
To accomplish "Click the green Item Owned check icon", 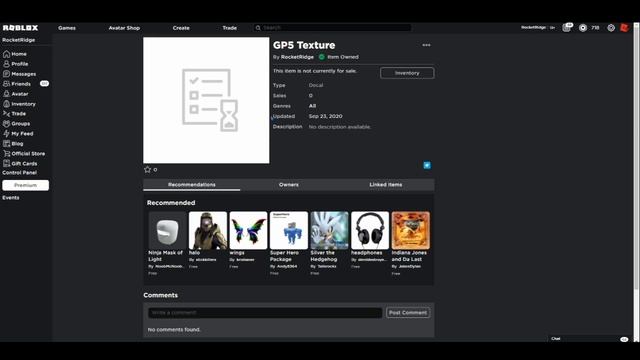I will point(322,57).
